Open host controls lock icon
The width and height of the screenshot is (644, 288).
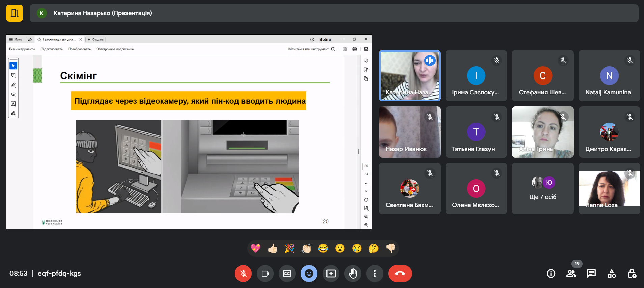[632, 274]
